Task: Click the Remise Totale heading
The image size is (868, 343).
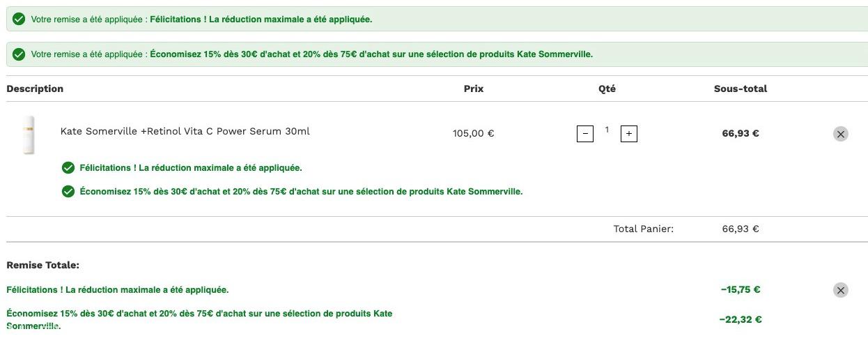Action: (42, 265)
